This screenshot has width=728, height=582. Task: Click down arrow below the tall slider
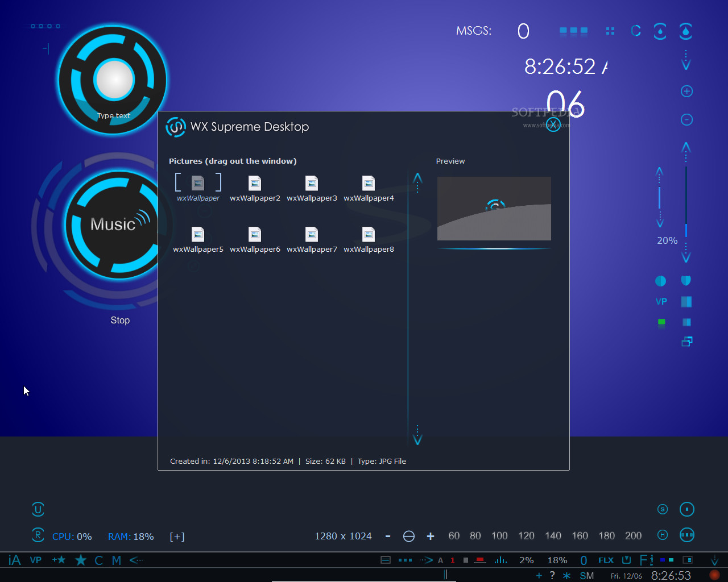click(686, 253)
